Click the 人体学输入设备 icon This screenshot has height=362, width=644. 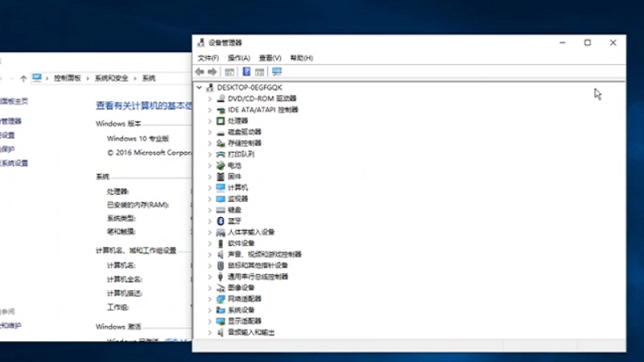pos(221,232)
